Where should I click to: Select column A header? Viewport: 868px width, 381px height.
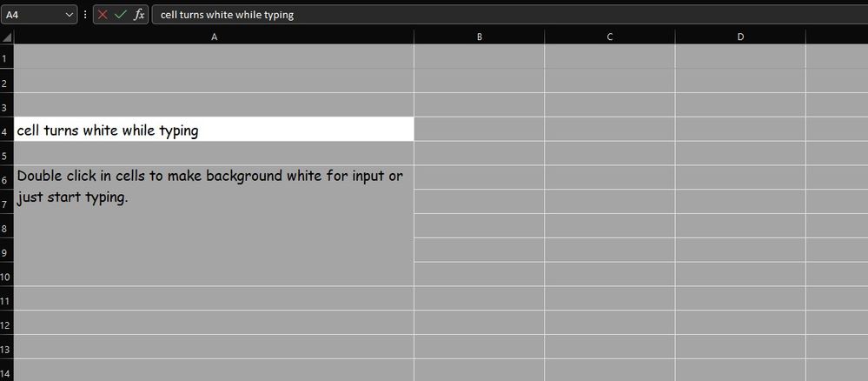click(214, 37)
